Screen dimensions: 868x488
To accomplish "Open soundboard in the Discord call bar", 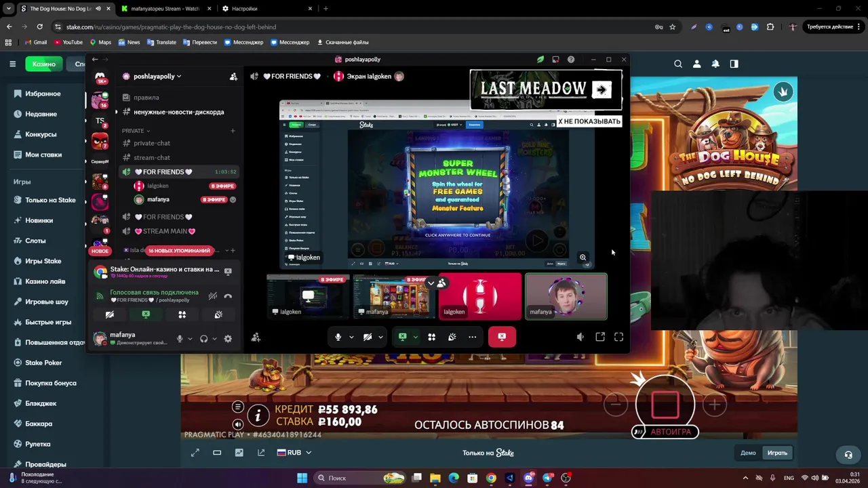I will [452, 337].
